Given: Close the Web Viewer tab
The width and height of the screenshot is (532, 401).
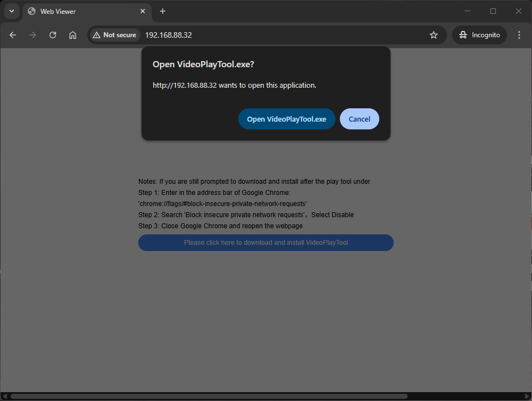Looking at the screenshot, I should tap(143, 11).
